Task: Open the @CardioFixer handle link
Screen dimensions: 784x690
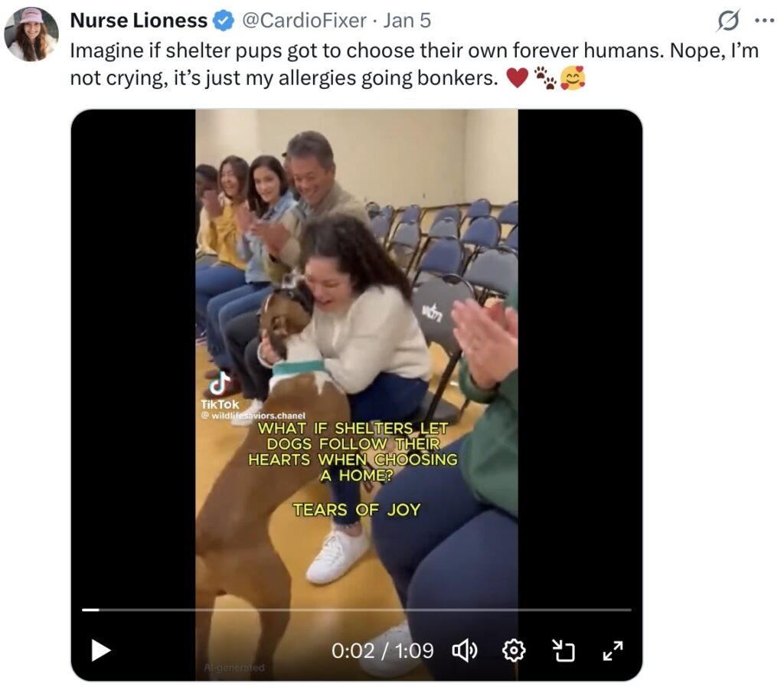Action: [304, 21]
